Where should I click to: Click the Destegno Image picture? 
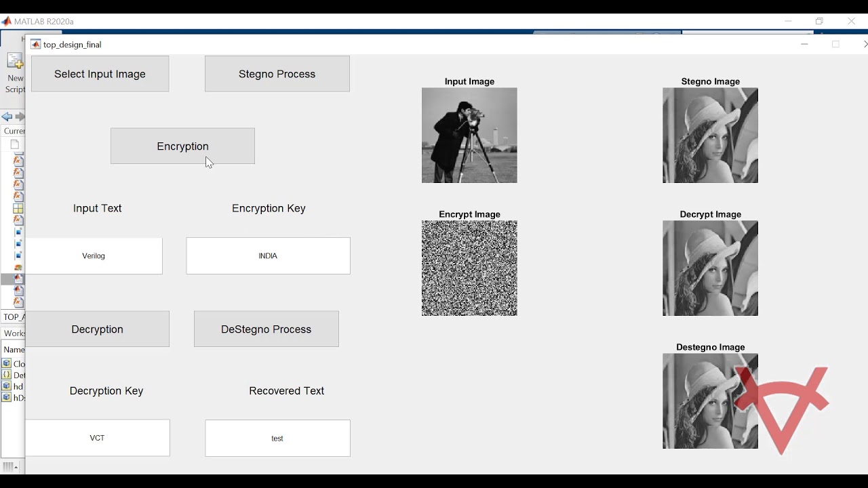(x=711, y=401)
